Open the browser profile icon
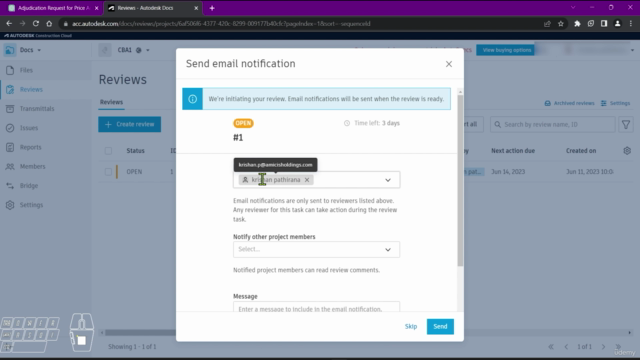Screen dimensions: 640x360 pos(618,24)
